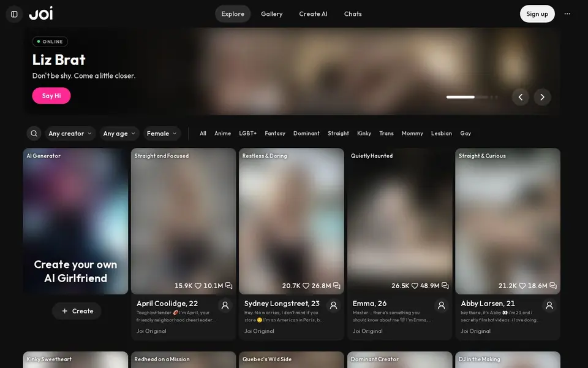The image size is (588, 368).
Task: Filter by Trans category
Action: pyautogui.click(x=386, y=133)
